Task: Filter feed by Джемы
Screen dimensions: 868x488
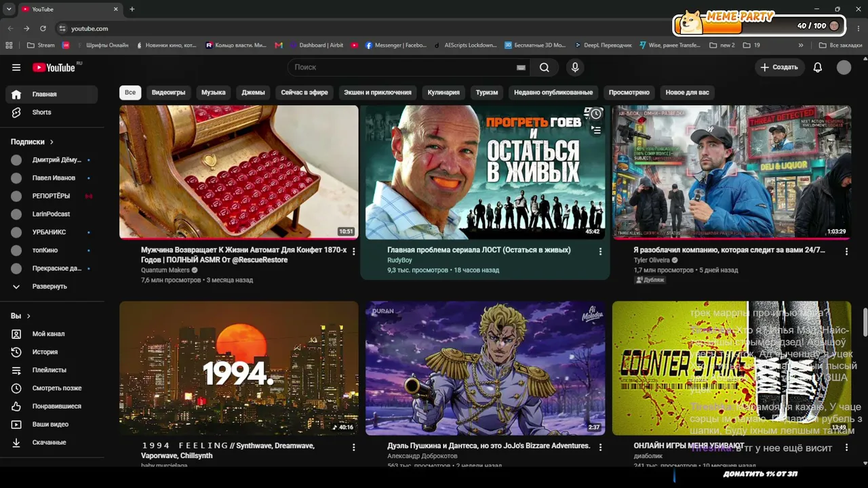Action: 254,92
